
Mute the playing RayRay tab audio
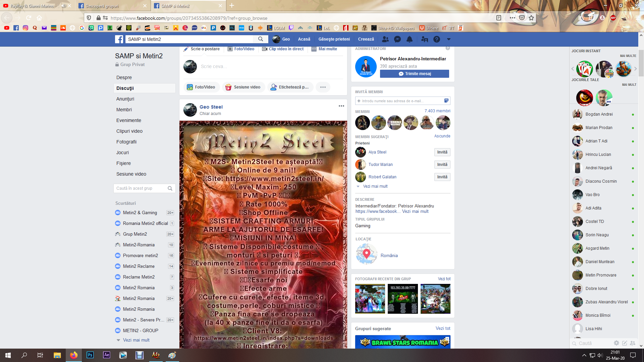pyautogui.click(x=63, y=6)
